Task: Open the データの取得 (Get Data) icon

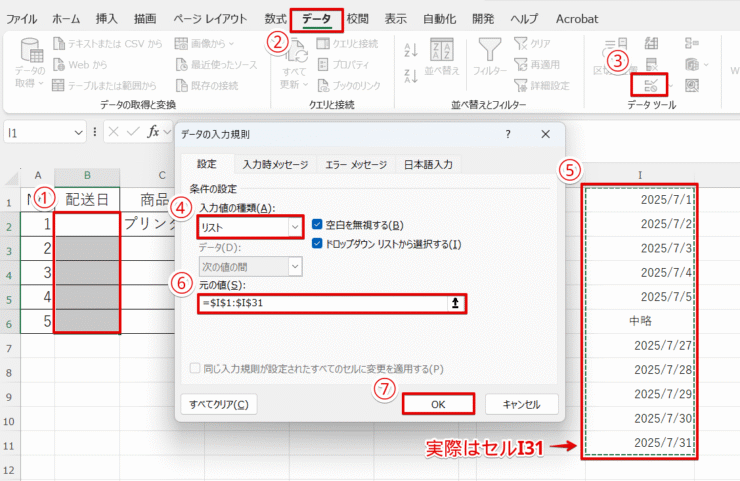Action: point(32,51)
